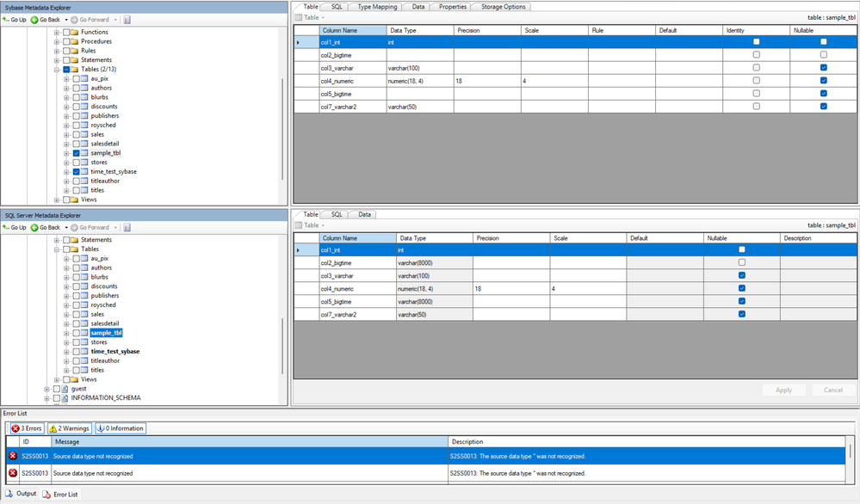Screen dimensions: 860x504
Task: Switch to SQL tab in Sybase pane
Action: pos(337,7)
